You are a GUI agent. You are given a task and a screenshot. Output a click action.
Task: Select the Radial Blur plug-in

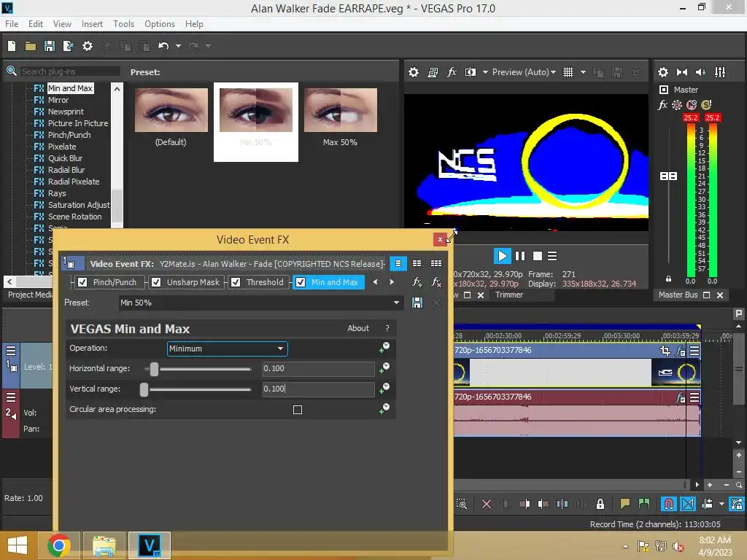[x=66, y=170]
